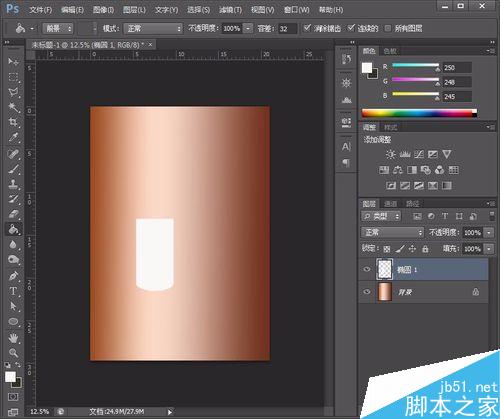500x419 pixels.
Task: Select the Zoom tool
Action: (x=13, y=353)
